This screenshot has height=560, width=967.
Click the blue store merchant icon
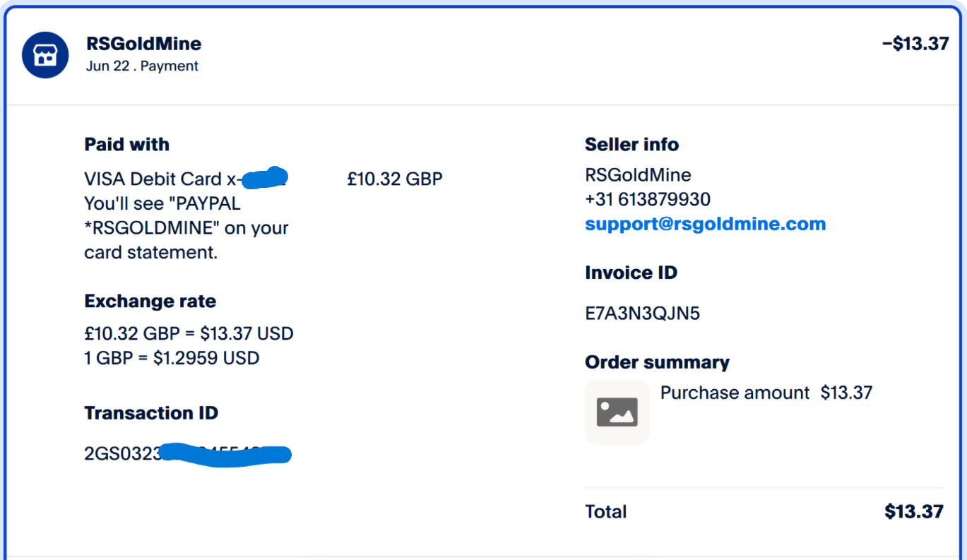point(45,54)
